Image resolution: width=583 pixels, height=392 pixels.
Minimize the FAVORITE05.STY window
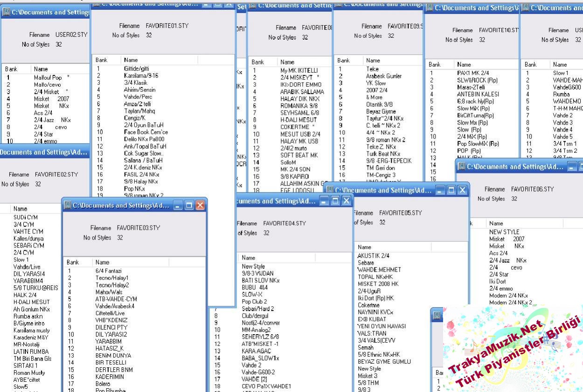point(440,190)
